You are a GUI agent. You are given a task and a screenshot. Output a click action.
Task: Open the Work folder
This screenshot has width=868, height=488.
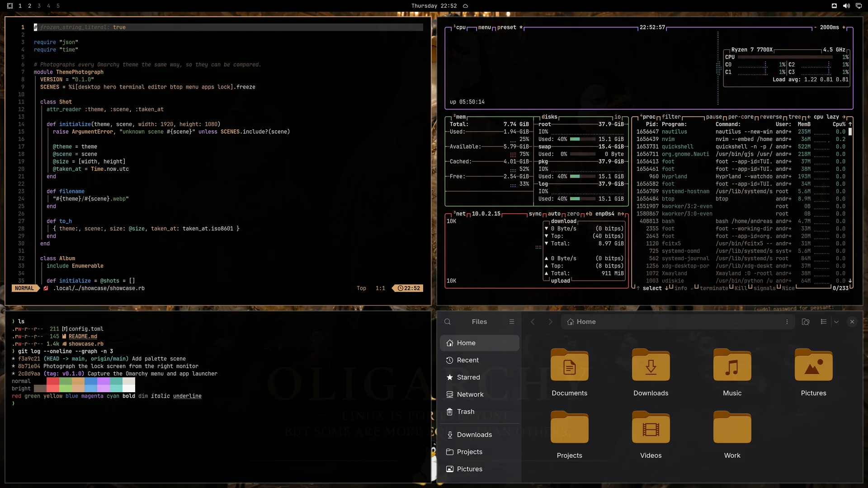732,435
